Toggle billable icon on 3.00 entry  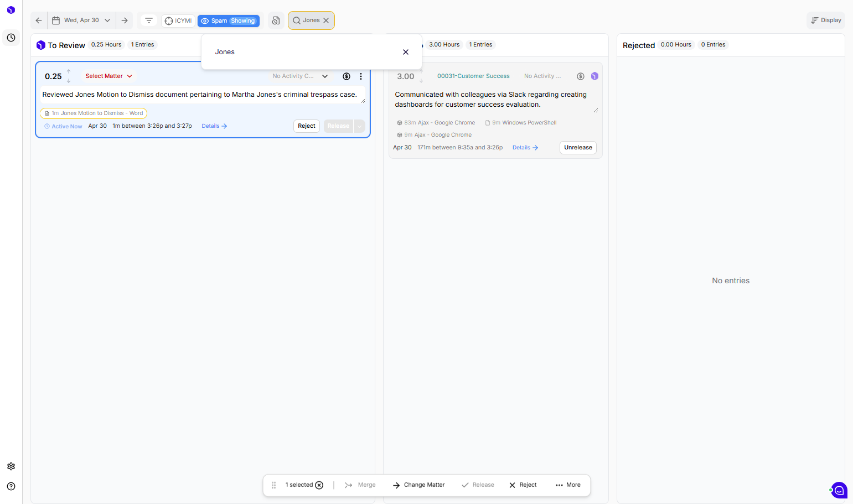(x=581, y=76)
